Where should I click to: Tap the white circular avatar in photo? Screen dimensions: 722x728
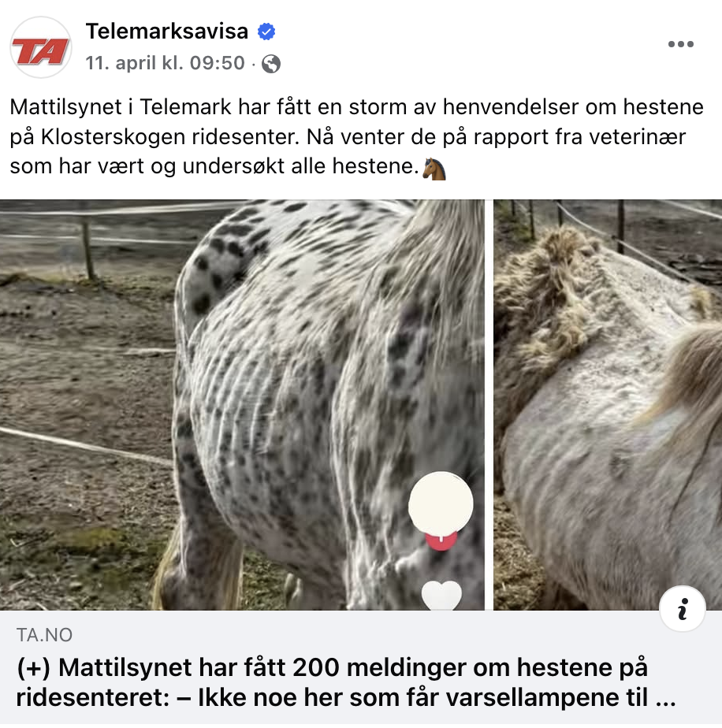coord(441,503)
